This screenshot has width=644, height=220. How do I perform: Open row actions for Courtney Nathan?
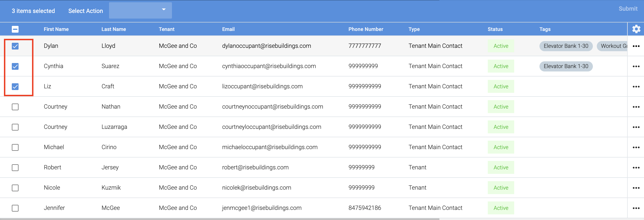636,107
